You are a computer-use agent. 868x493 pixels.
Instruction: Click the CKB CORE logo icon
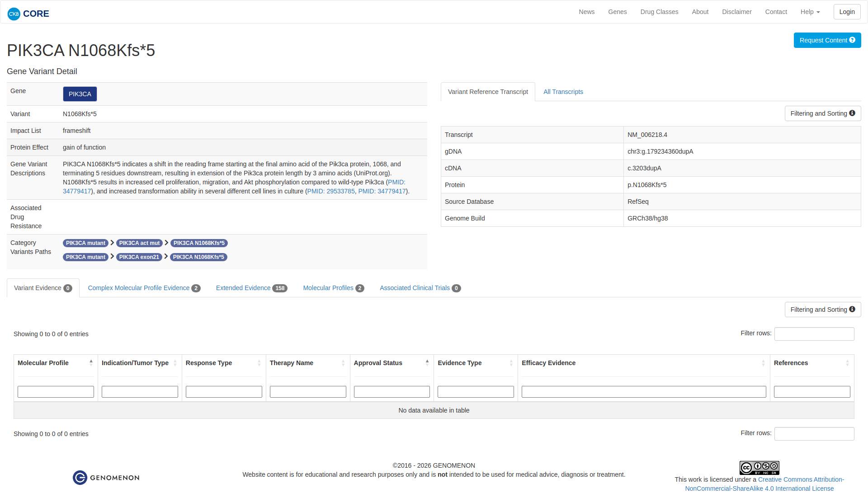pos(14,14)
